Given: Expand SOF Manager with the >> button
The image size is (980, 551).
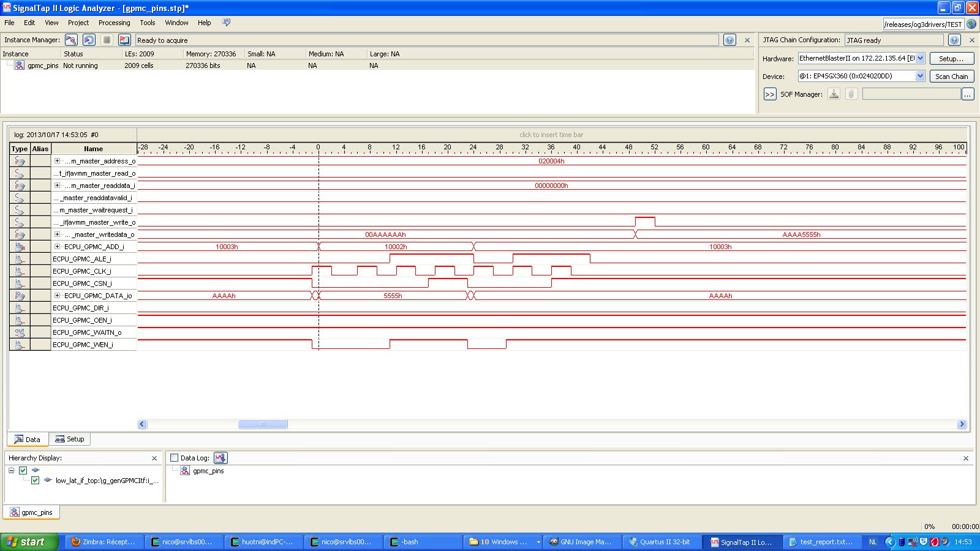Looking at the screenshot, I should pyautogui.click(x=770, y=94).
